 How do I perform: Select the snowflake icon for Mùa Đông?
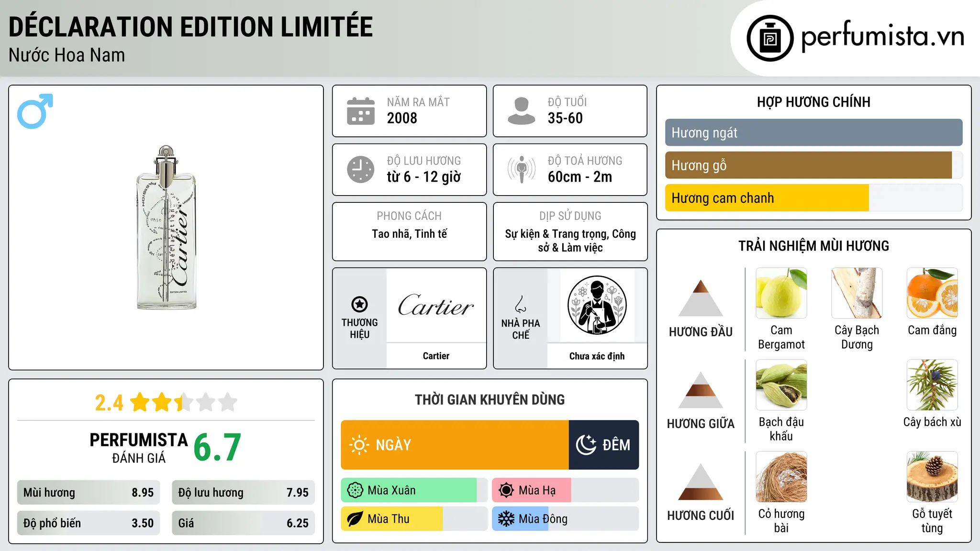click(506, 519)
